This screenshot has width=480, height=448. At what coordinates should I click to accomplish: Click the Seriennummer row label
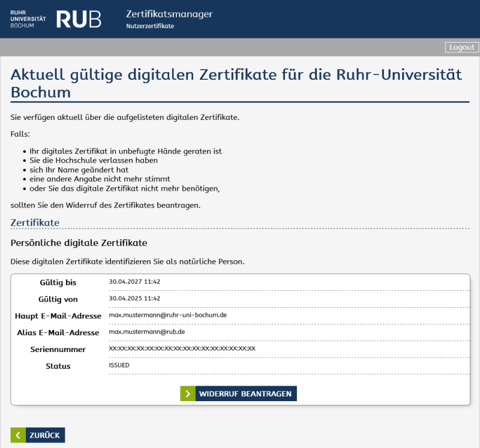coord(58,349)
